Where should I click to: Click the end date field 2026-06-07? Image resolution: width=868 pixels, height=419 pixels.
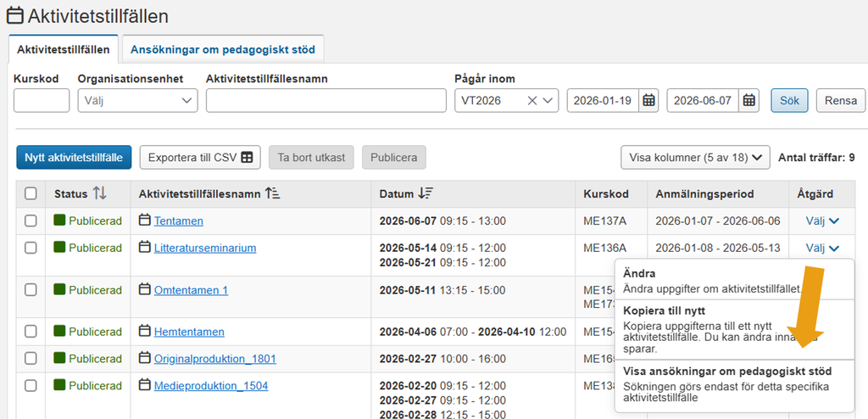tap(703, 100)
